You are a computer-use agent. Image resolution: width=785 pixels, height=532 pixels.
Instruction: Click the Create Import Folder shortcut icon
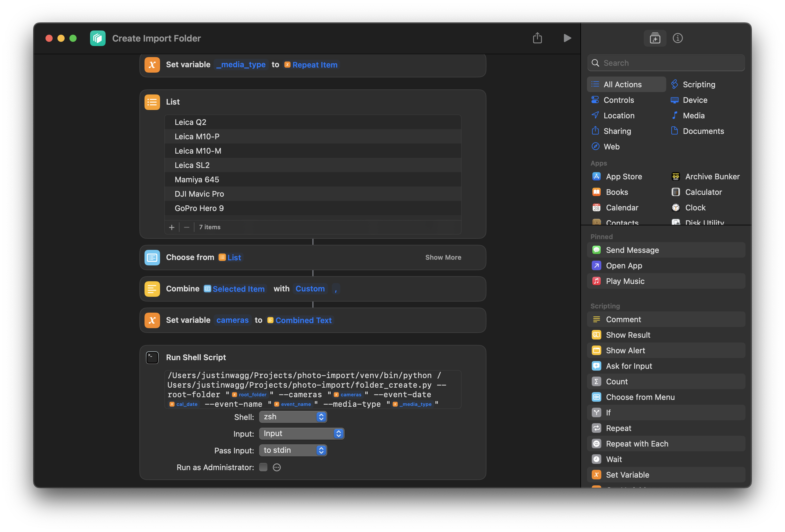coord(98,38)
